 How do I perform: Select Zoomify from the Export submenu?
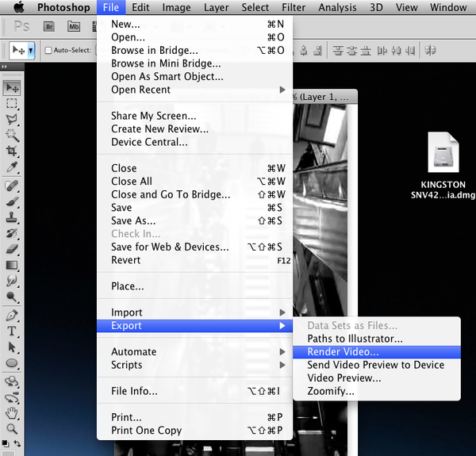point(331,391)
